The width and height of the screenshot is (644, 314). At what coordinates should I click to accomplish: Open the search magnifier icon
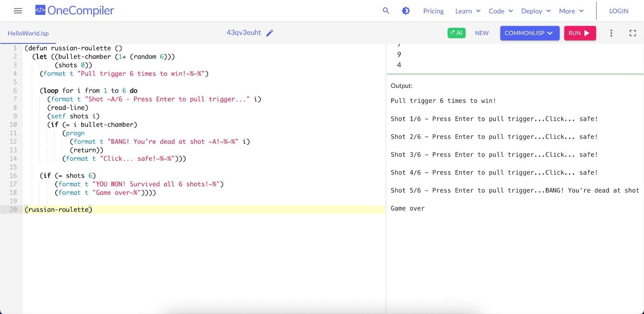(386, 11)
